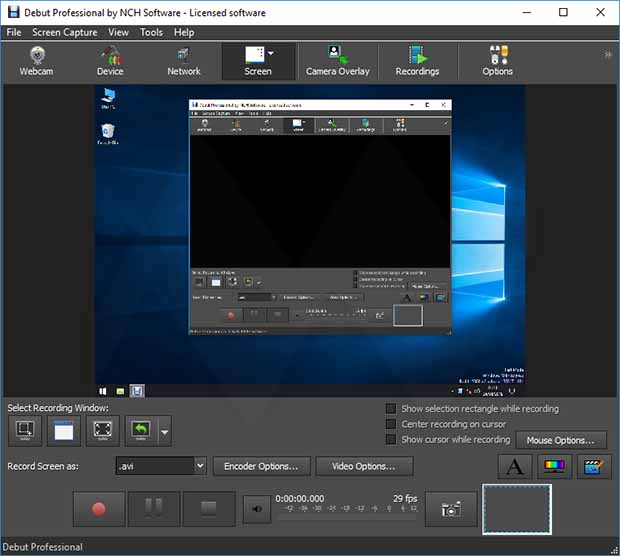Screen dimensions: 620x556
Task: Click the 29 fps readout
Action: click(x=405, y=498)
